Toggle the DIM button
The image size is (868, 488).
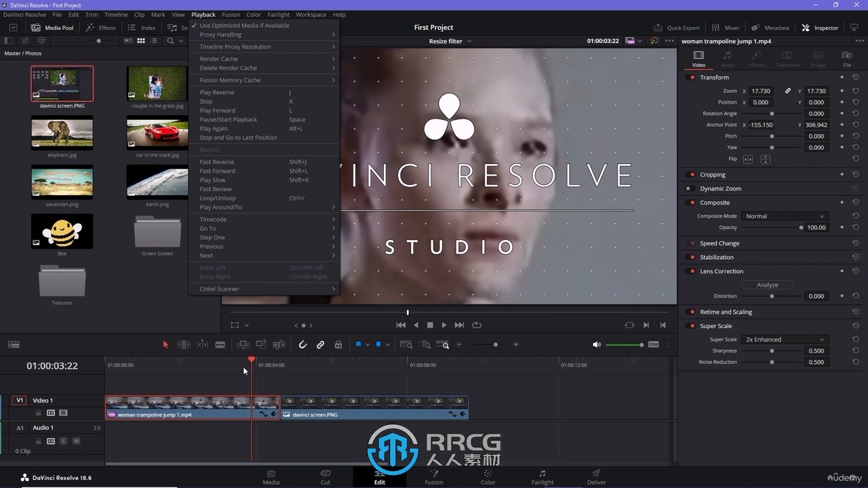pos(653,344)
